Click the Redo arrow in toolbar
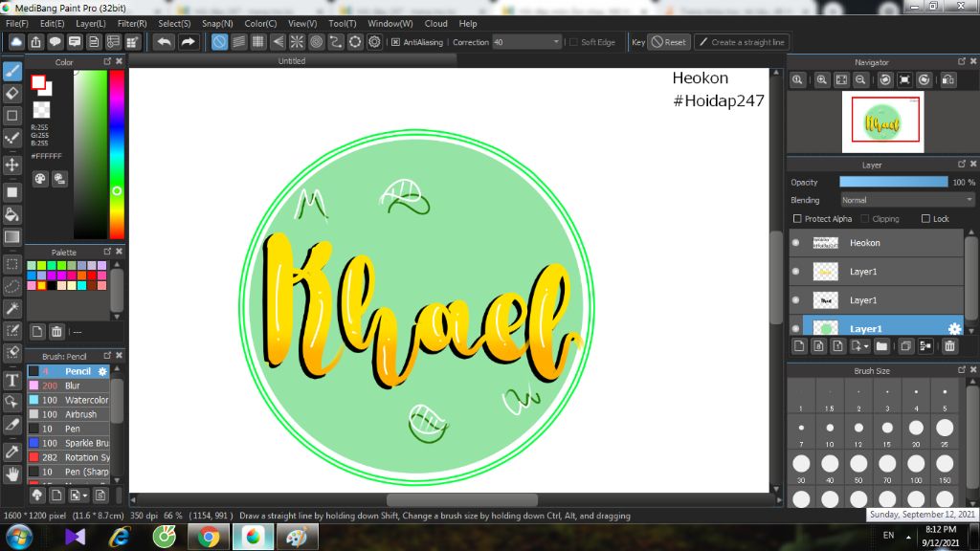The image size is (980, 551). 188,42
